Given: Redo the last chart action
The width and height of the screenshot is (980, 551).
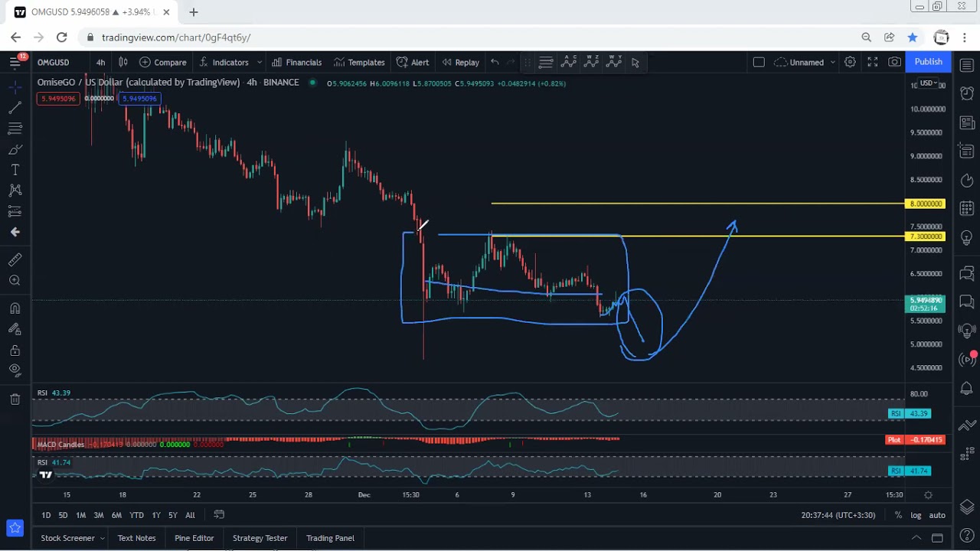Looking at the screenshot, I should 511,62.
